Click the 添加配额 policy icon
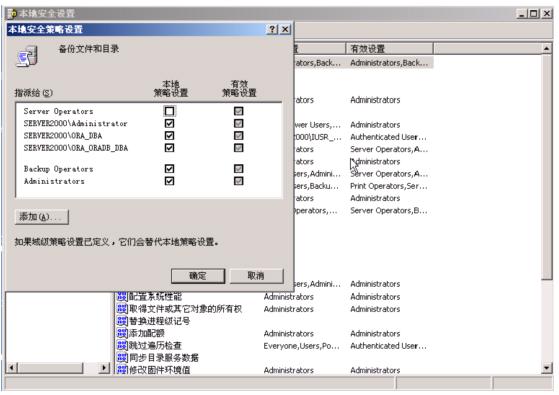Image resolution: width=559 pixels, height=395 pixels. coord(122,333)
